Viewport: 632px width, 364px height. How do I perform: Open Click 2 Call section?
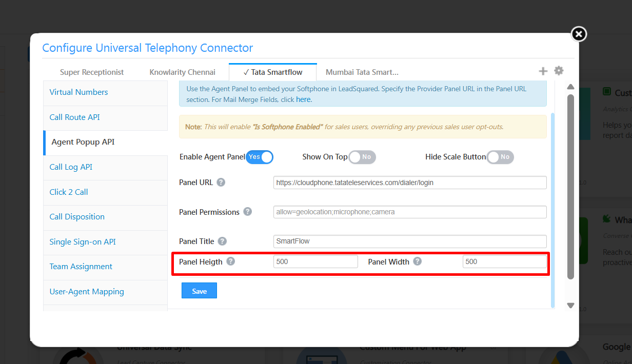click(x=106, y=192)
